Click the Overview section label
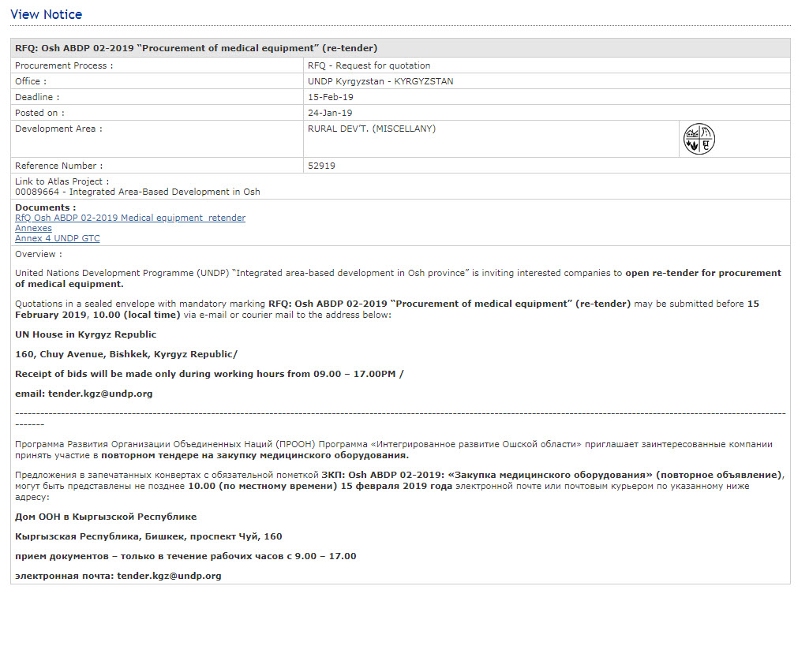The height and width of the screenshot is (672, 809). tap(38, 254)
